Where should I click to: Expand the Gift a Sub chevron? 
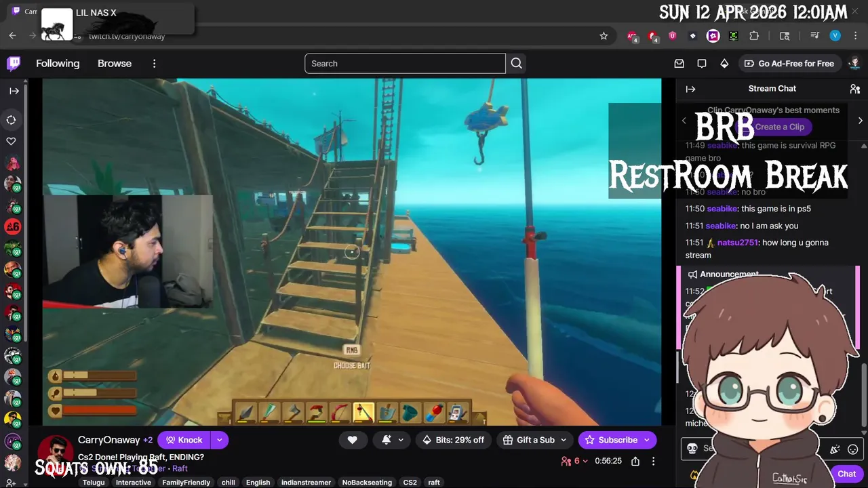564,440
